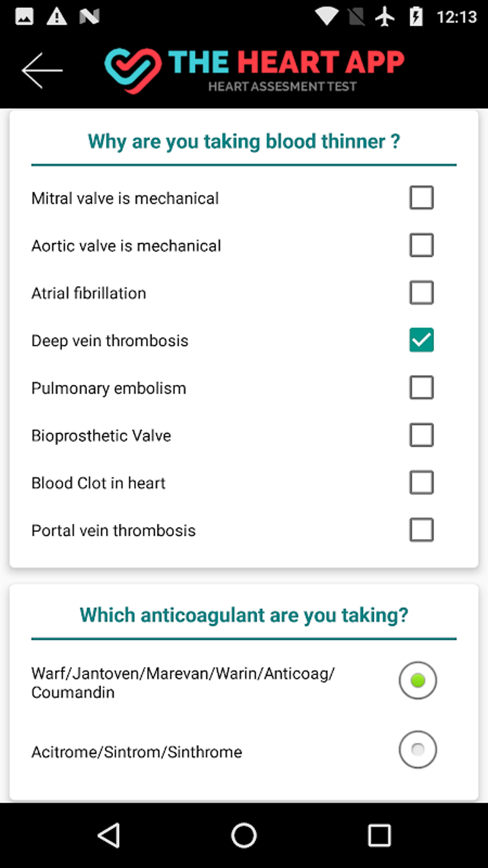Screen dimensions: 488x868
Task: Tap the battery charging status icon
Action: pos(416,17)
